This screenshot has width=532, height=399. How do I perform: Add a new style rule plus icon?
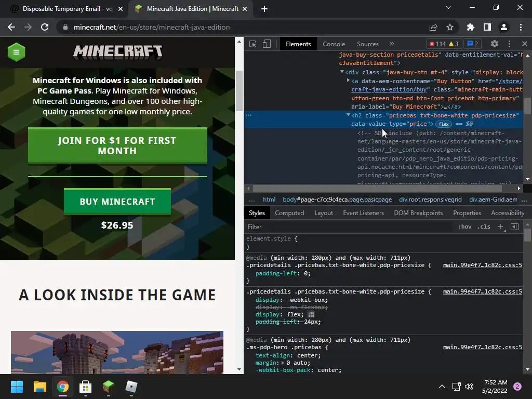(500, 227)
